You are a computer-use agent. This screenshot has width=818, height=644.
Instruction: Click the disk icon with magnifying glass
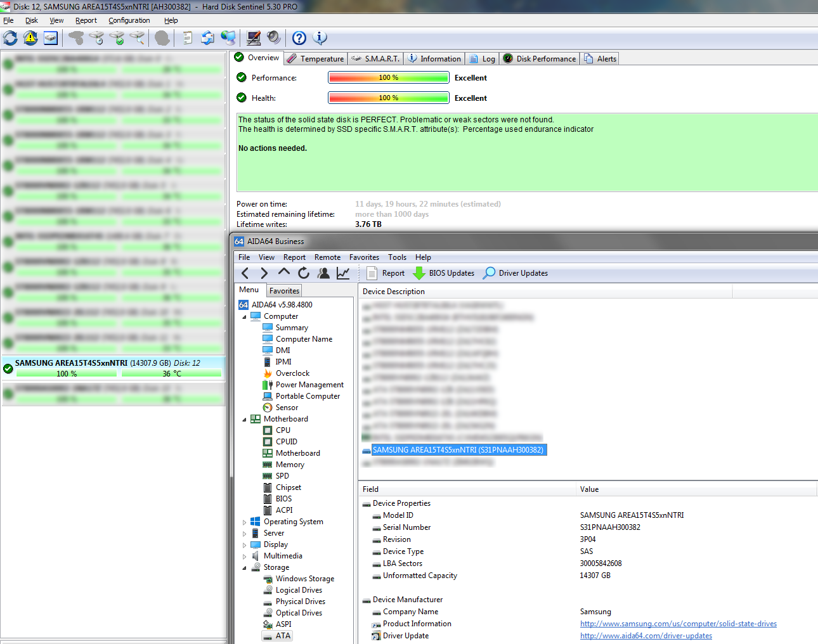pyautogui.click(x=137, y=38)
